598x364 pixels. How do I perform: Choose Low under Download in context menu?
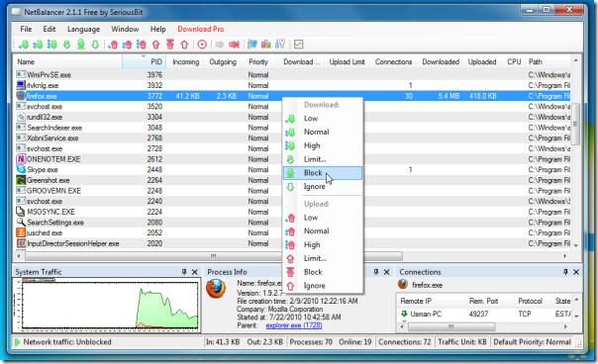tap(323, 118)
